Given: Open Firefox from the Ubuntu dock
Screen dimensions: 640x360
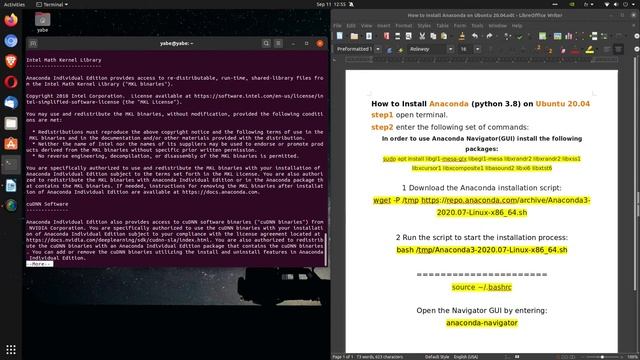Looking at the screenshot, I should pos(11,20).
